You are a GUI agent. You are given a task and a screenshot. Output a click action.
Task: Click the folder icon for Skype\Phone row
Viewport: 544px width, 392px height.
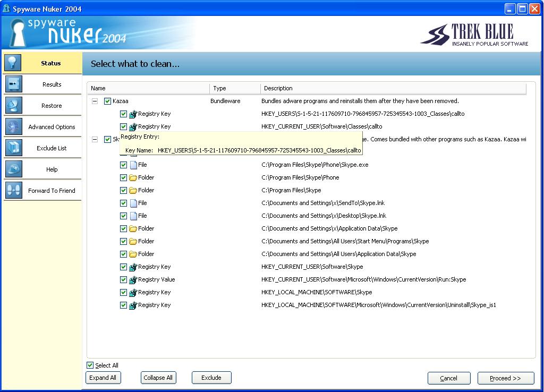(x=133, y=177)
